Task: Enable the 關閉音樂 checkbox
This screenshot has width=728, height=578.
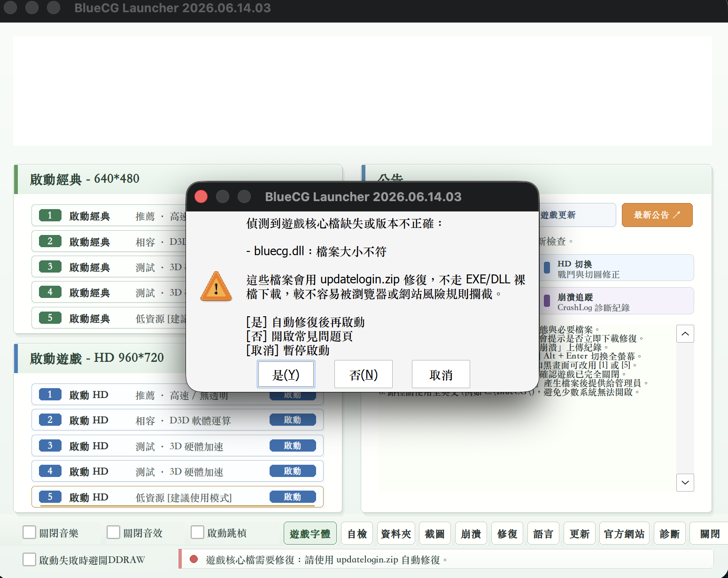Action: (x=30, y=532)
